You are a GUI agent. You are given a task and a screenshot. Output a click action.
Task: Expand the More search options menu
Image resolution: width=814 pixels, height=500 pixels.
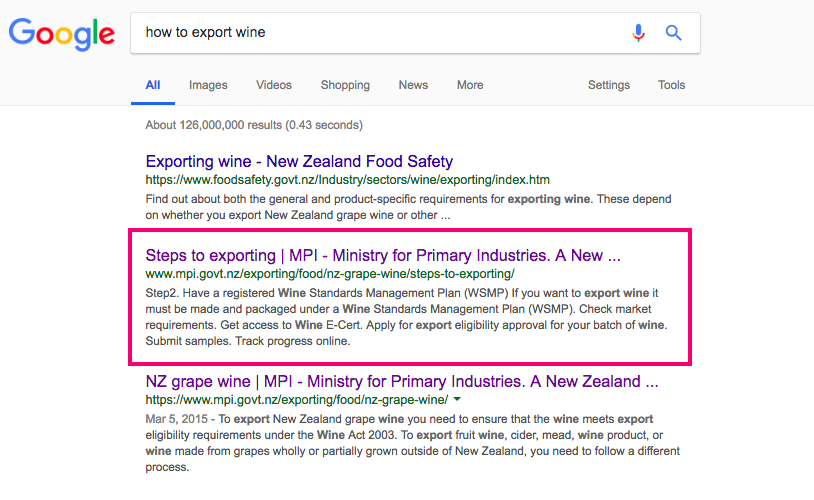[470, 85]
